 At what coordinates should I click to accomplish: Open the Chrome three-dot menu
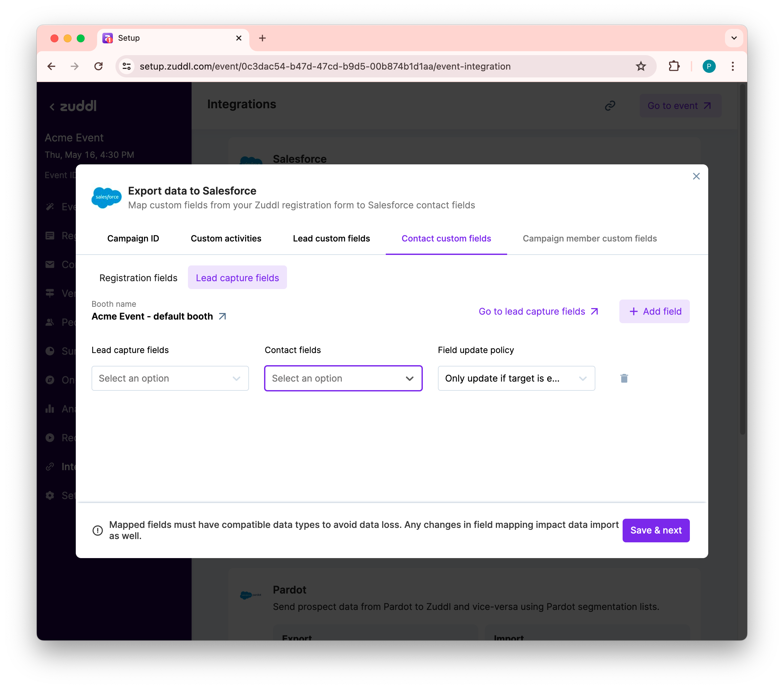coord(732,66)
